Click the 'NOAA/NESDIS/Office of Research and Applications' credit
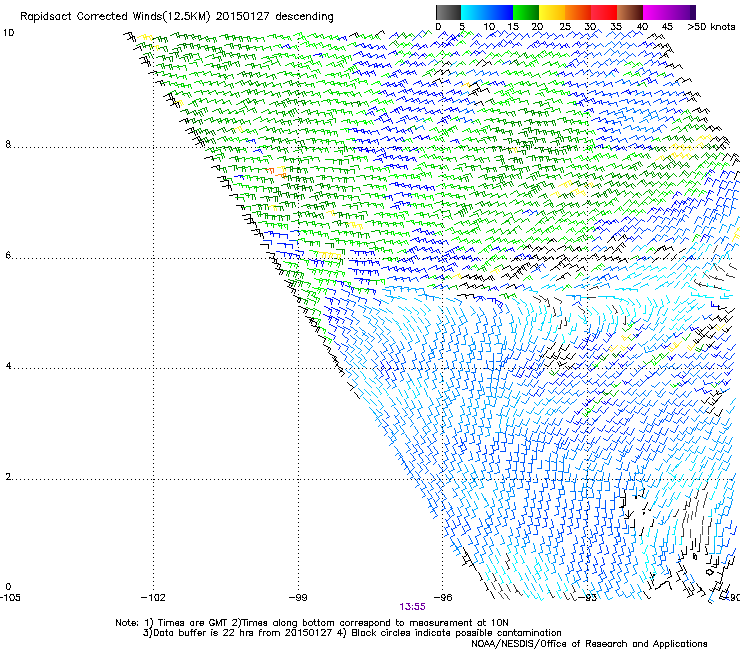 [589, 644]
